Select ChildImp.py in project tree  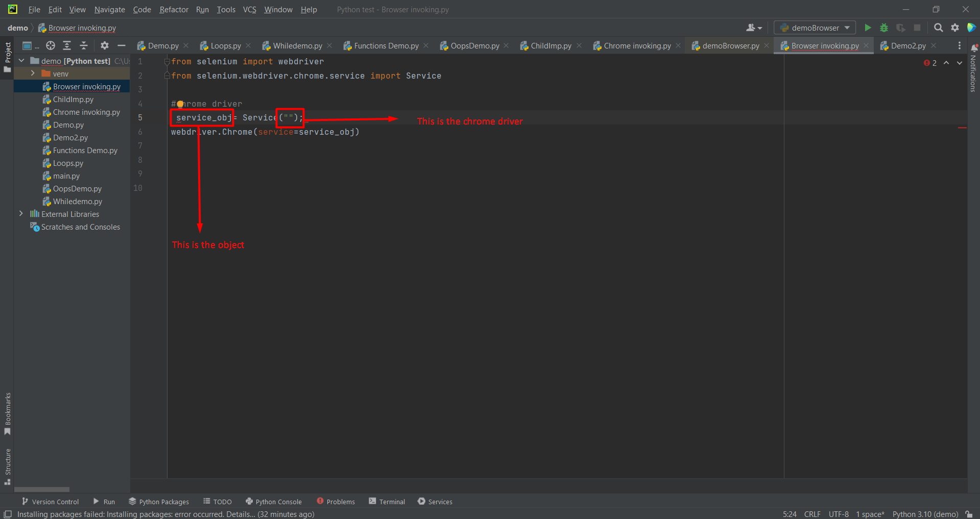[73, 99]
